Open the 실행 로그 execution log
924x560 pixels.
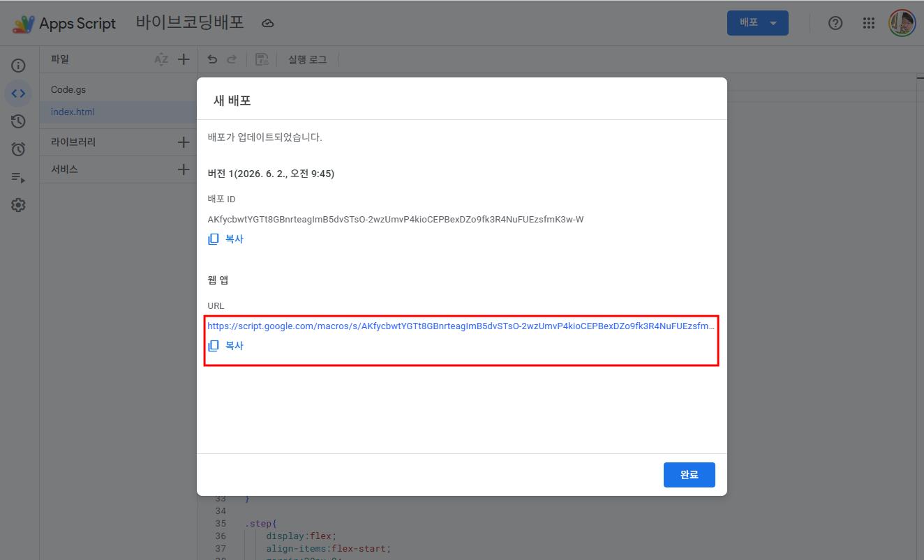coord(308,59)
